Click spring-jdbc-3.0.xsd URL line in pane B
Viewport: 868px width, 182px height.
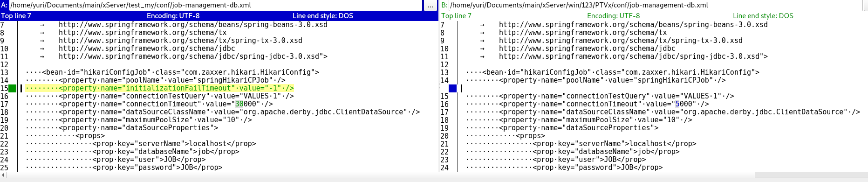[633, 56]
